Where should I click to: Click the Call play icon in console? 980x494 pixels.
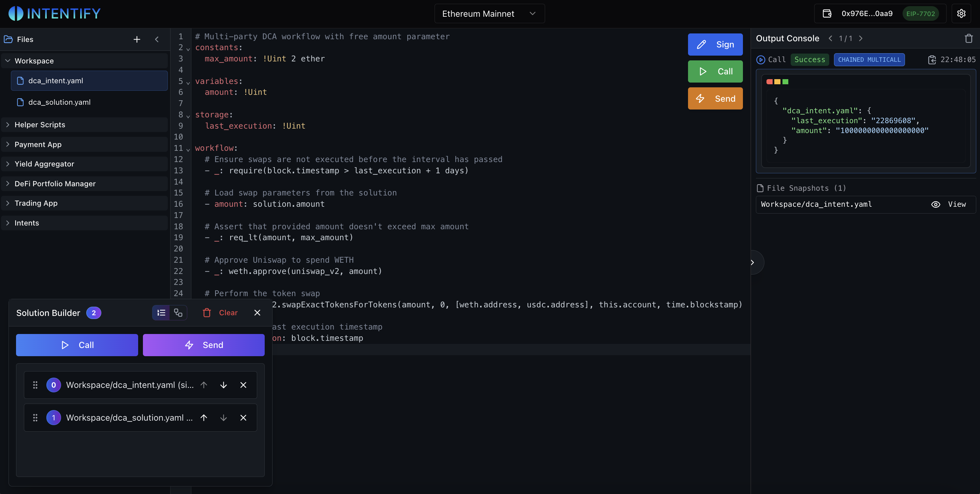(760, 60)
